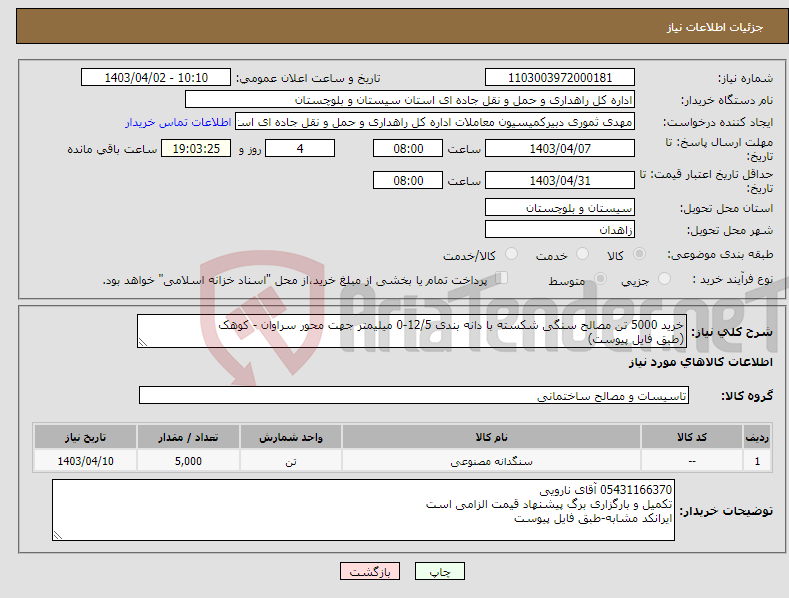This screenshot has height=598, width=789.
Task: Click the سنگدانه مصنوعی item name cell
Action: pyautogui.click(x=491, y=461)
